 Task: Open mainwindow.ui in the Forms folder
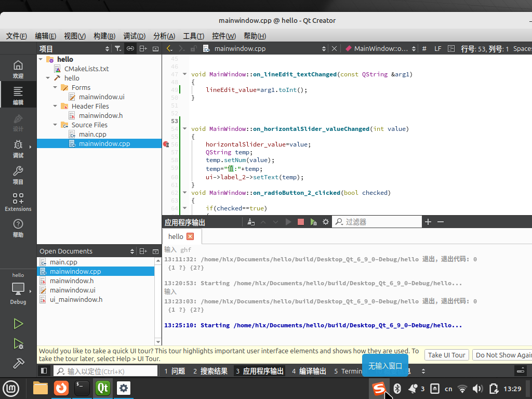(x=101, y=97)
